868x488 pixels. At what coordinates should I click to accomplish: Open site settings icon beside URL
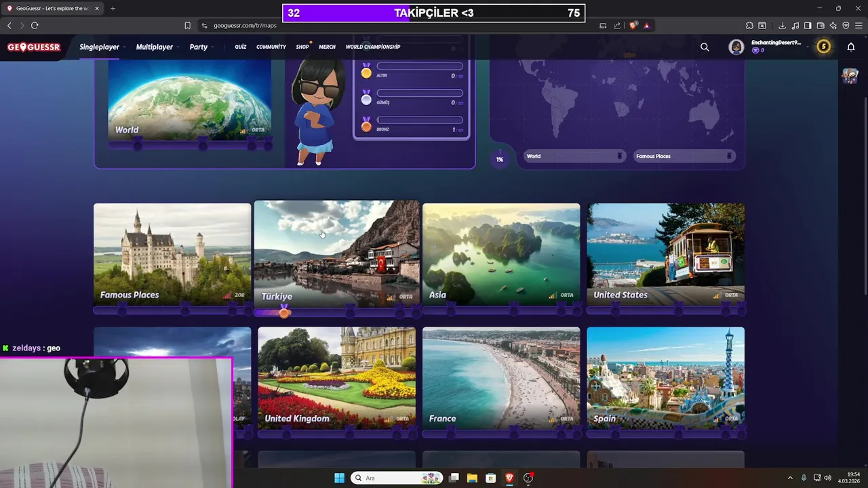click(x=204, y=26)
